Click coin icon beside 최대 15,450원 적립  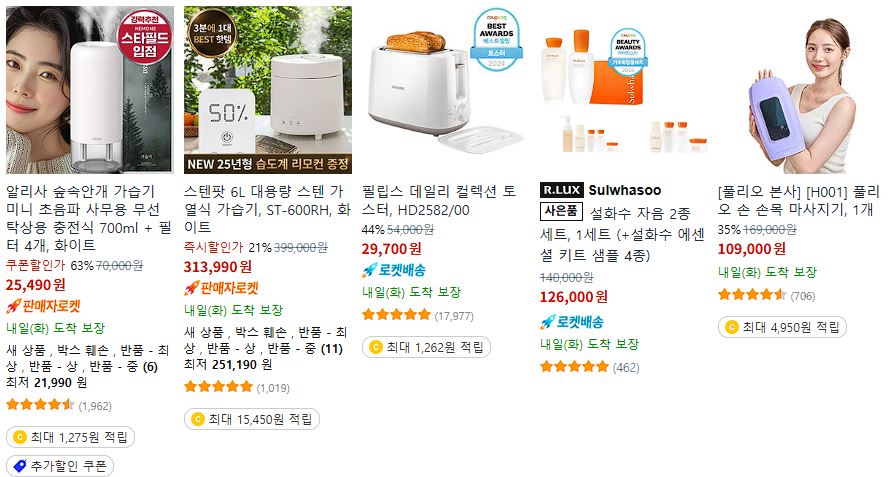point(197,419)
